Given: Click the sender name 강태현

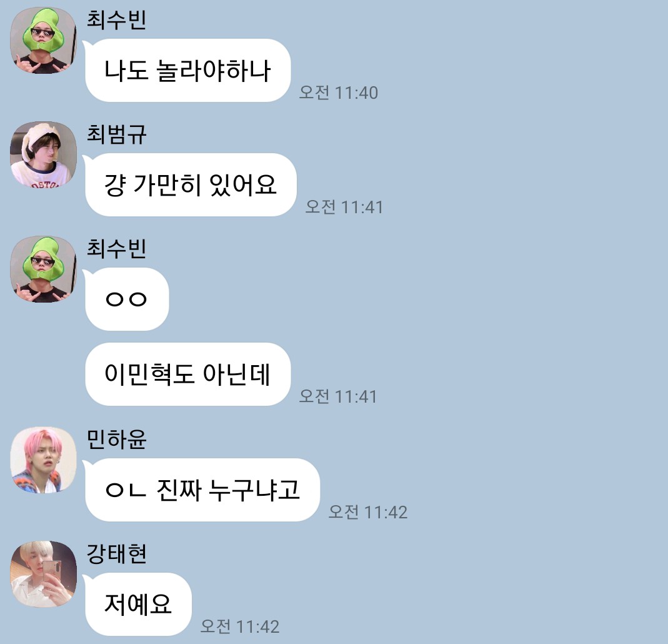Looking at the screenshot, I should click(x=117, y=553).
